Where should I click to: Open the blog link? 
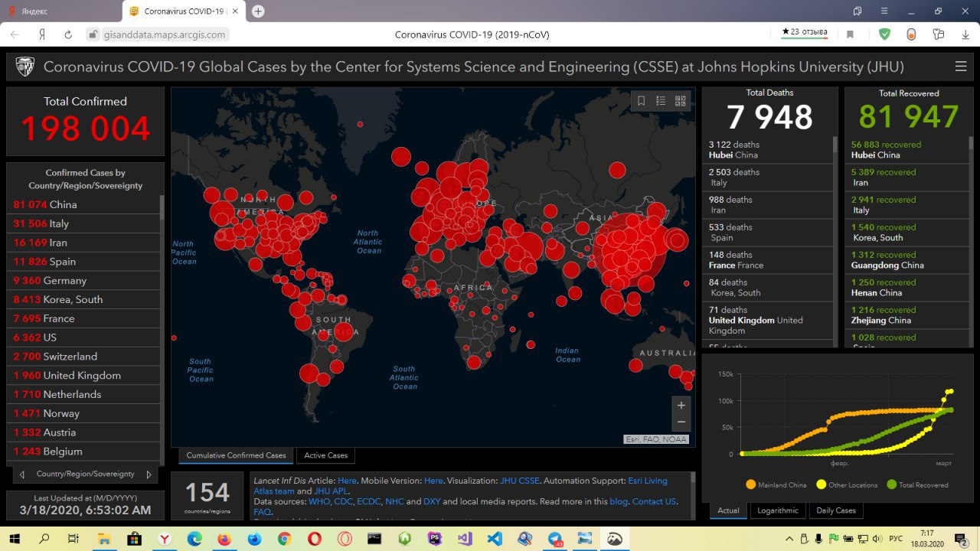point(619,501)
